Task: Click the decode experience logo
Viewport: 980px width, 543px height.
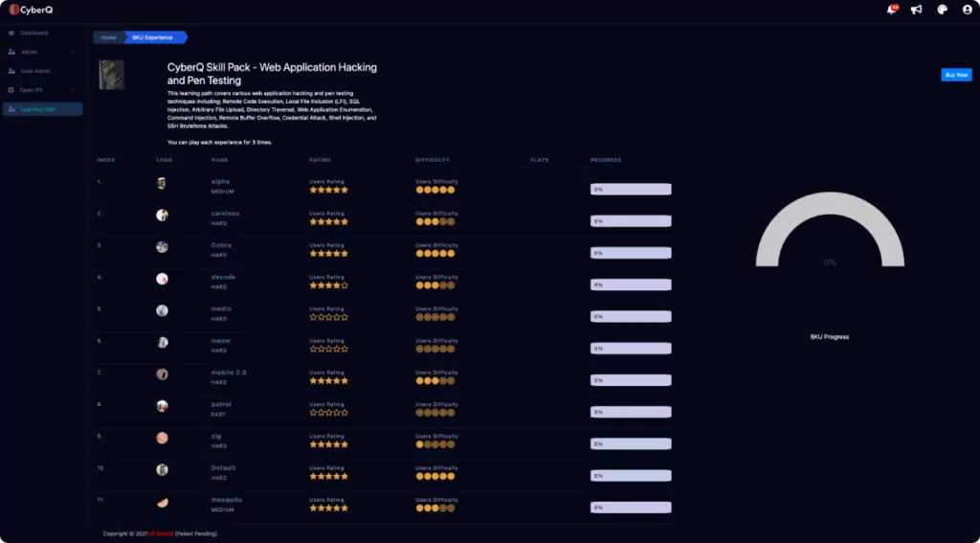Action: pyautogui.click(x=162, y=279)
